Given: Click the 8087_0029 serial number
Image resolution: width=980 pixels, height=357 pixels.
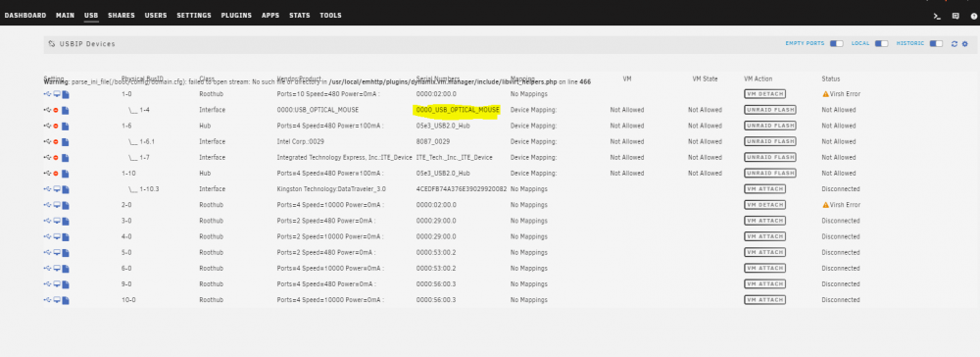Looking at the screenshot, I should [433, 142].
